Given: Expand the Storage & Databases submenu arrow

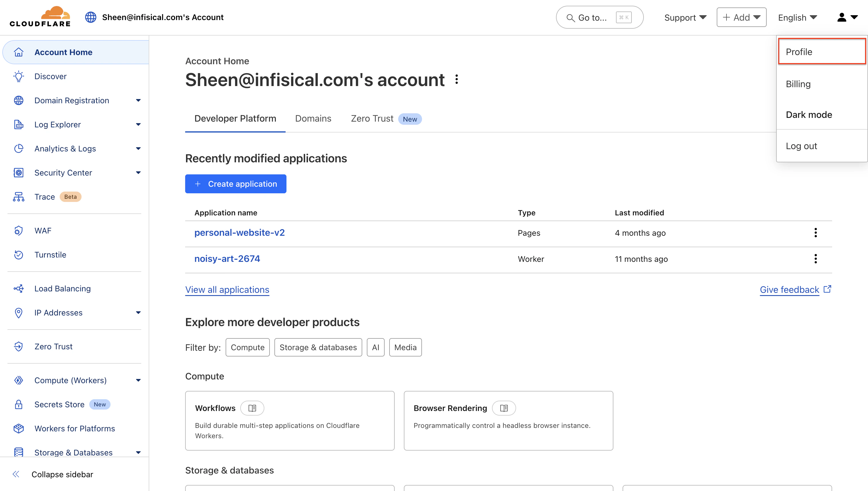Looking at the screenshot, I should 138,453.
